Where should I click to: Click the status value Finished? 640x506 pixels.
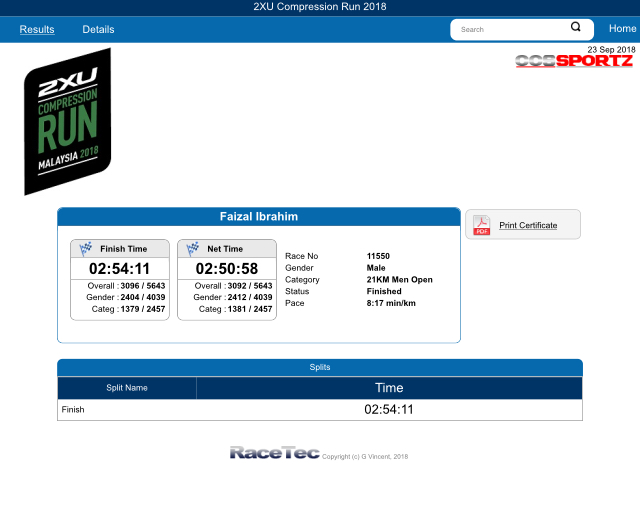pos(384,291)
